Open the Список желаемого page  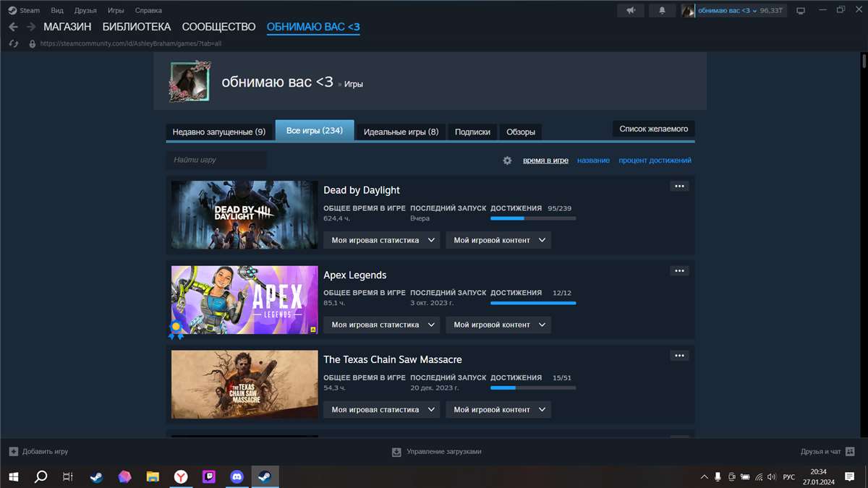(653, 128)
